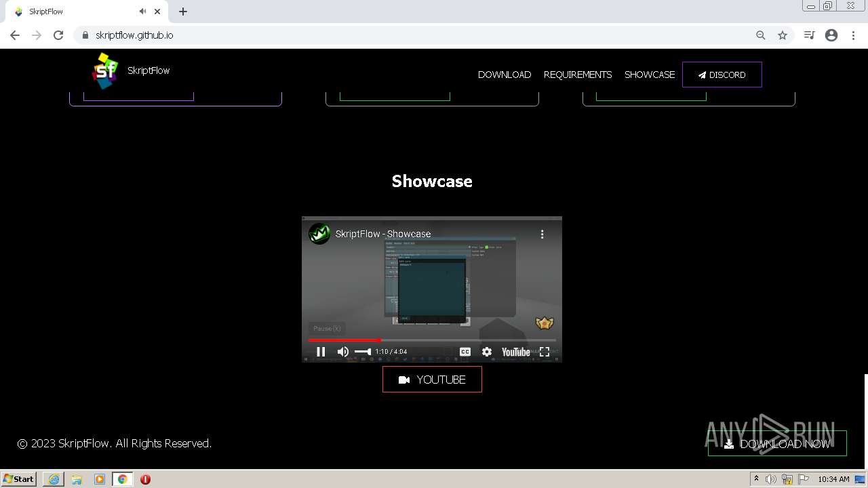Click the show desktop button in the tray

tap(861, 479)
